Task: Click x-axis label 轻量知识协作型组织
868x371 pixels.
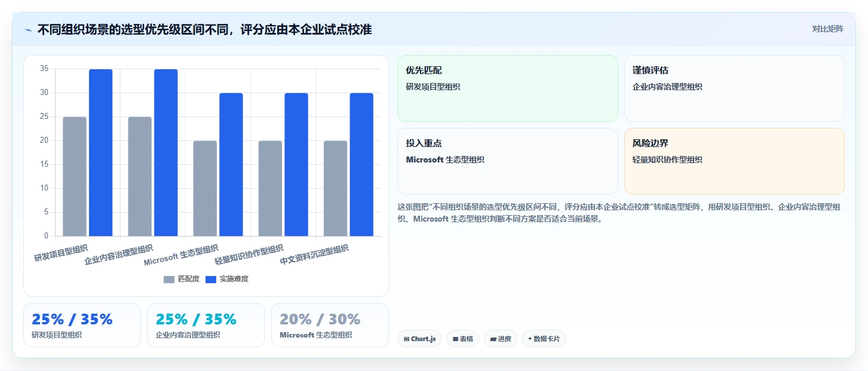Action: (249, 255)
